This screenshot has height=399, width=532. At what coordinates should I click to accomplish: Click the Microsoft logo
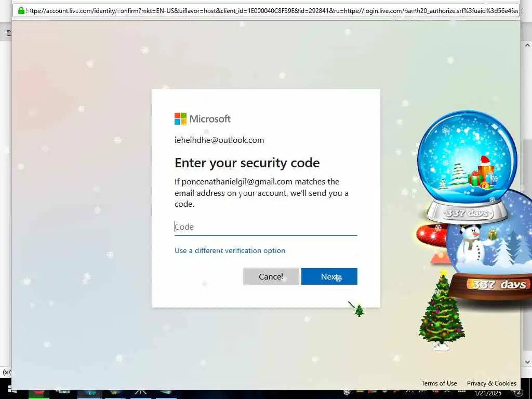pyautogui.click(x=203, y=119)
